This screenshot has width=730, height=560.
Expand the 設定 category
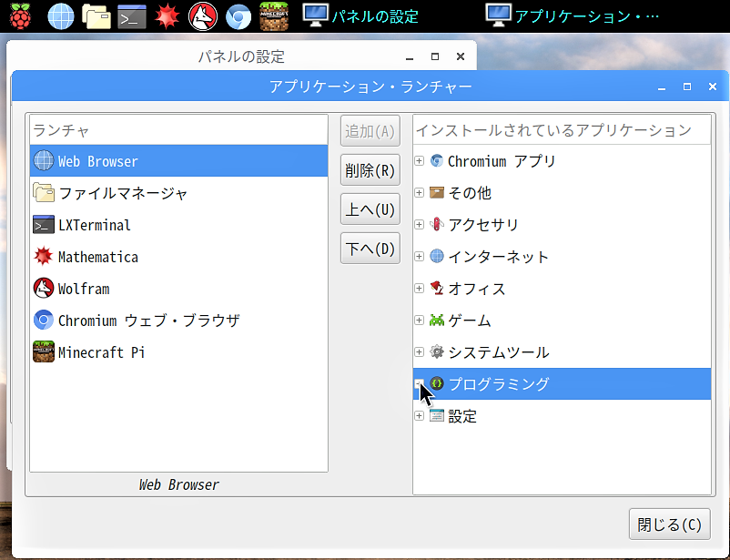coord(419,415)
